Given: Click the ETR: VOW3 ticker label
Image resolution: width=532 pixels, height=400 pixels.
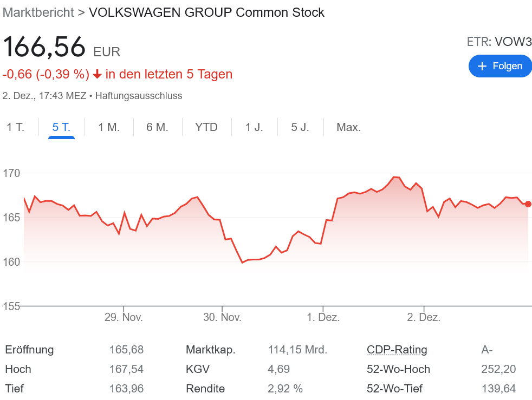Looking at the screenshot, I should point(499,42).
